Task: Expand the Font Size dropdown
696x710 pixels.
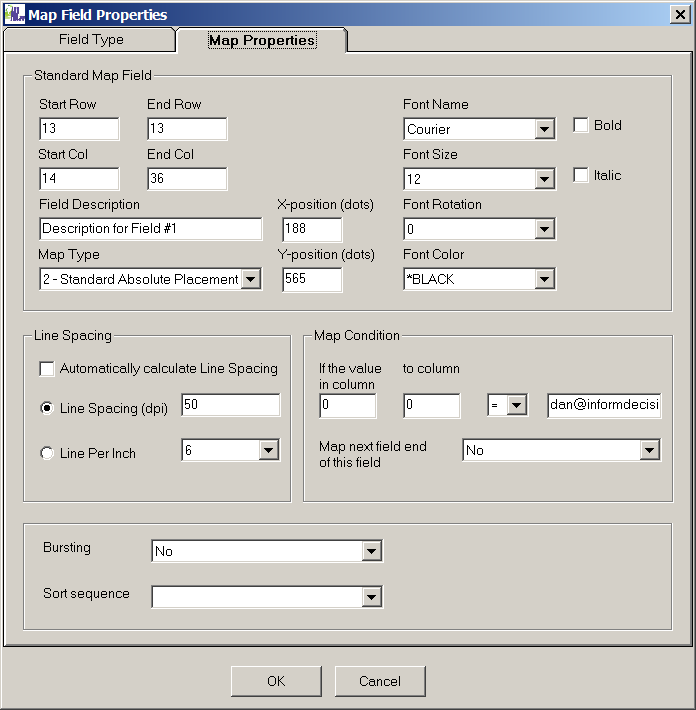Action: tap(544, 180)
